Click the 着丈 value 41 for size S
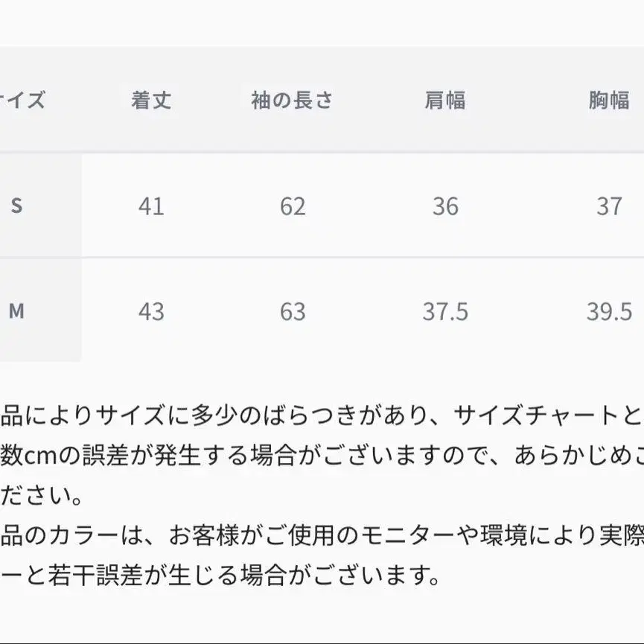644x644 pixels. point(151,206)
